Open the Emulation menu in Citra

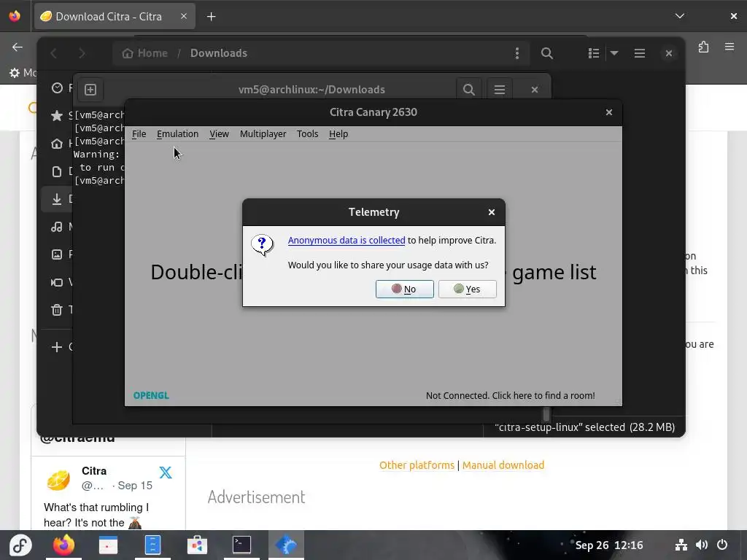tap(177, 134)
